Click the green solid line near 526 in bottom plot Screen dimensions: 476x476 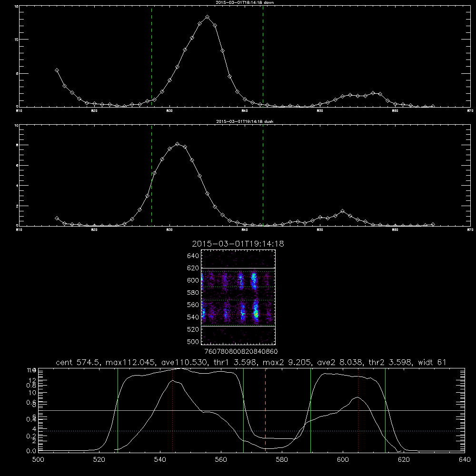pos(118,410)
